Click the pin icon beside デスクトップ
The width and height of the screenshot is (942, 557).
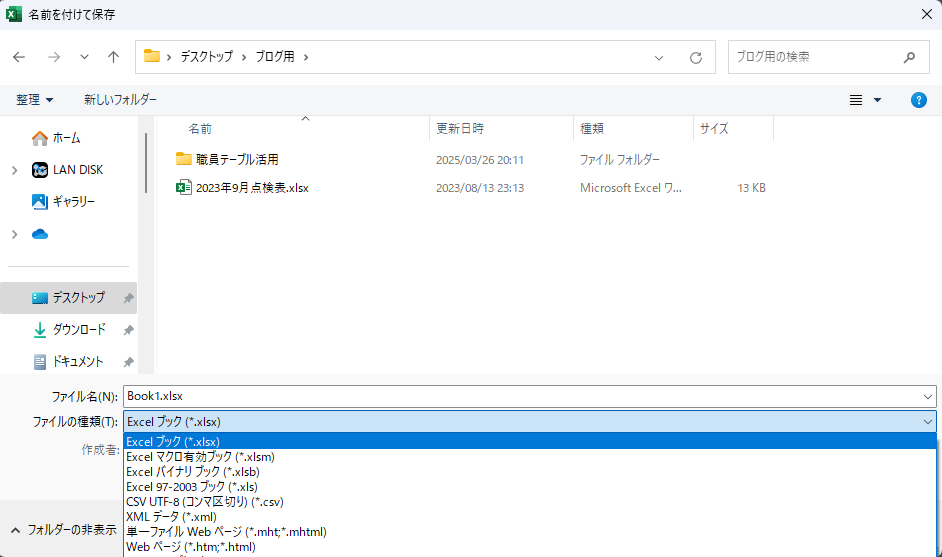click(x=128, y=298)
